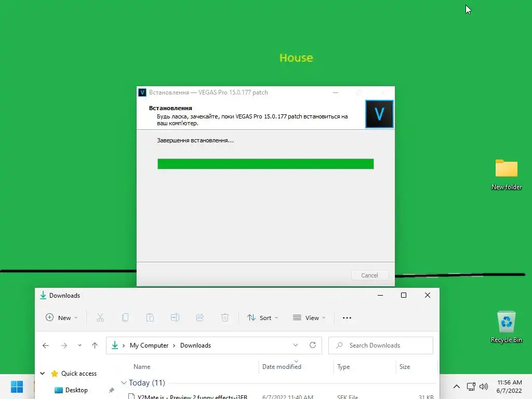This screenshot has height=399, width=532.
Task: Expand address bar history dropdown
Action: click(x=296, y=345)
